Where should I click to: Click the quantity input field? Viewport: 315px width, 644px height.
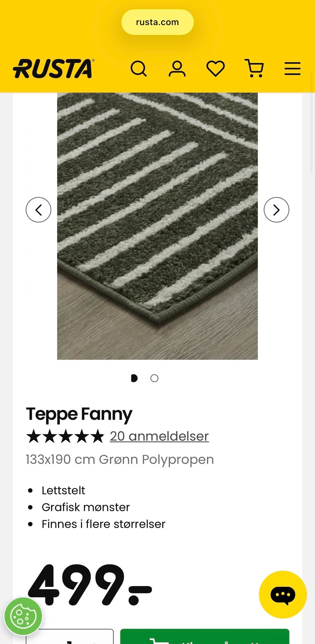(x=70, y=636)
